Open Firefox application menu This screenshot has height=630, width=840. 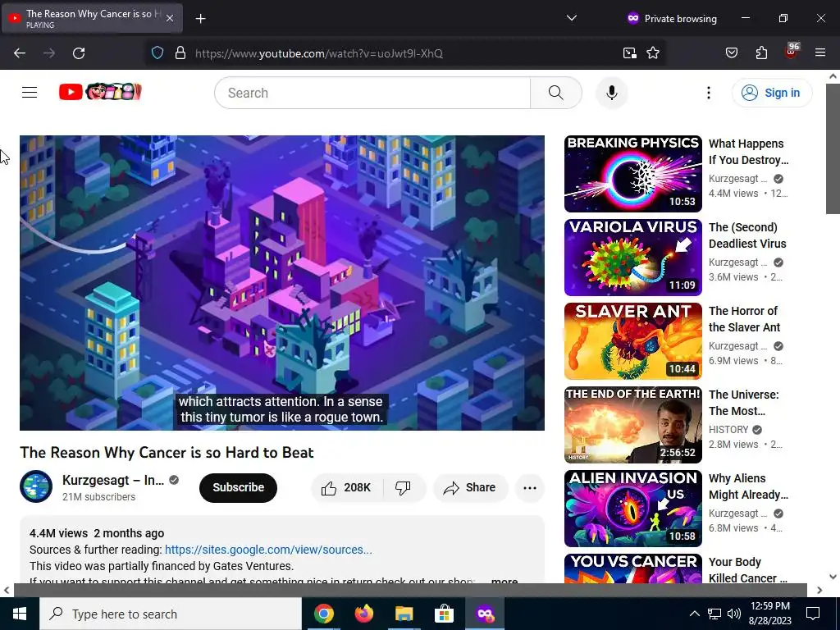820,53
